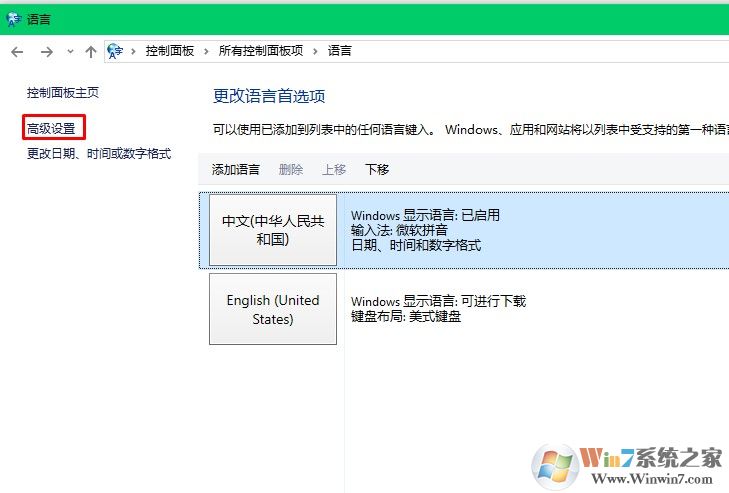729x493 pixels.
Task: Go up one folder level
Action: (91, 52)
